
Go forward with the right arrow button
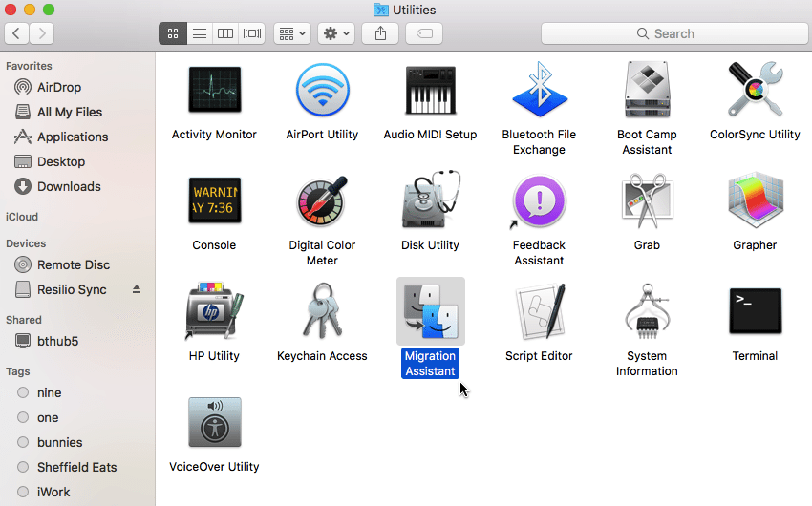point(42,33)
